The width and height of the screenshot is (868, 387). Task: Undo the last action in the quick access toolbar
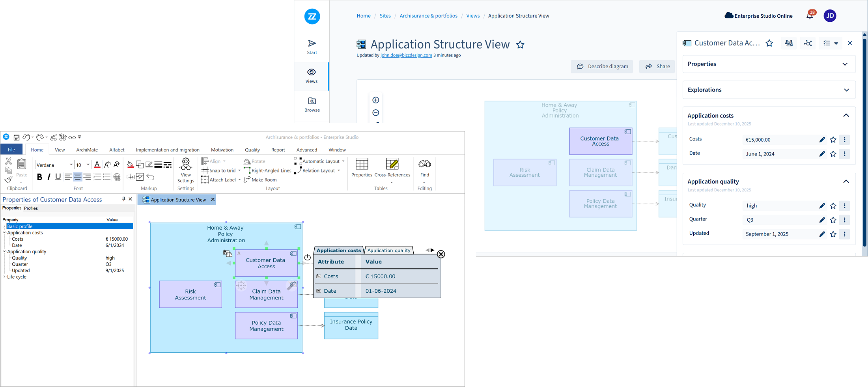[x=26, y=137]
